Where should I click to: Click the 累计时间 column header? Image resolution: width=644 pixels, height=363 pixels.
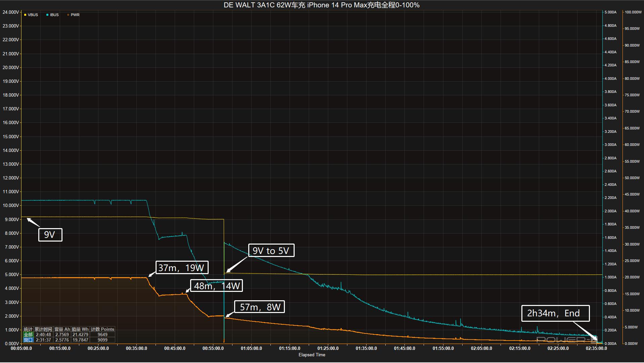click(43, 329)
